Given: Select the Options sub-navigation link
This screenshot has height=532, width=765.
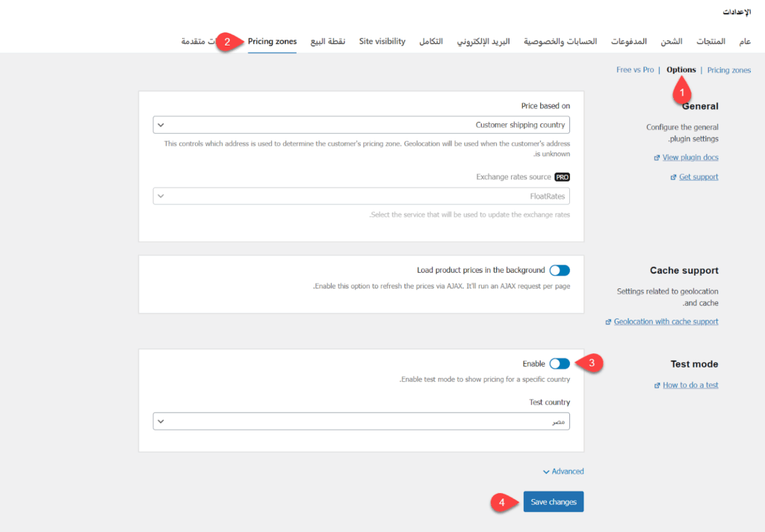Looking at the screenshot, I should [681, 70].
